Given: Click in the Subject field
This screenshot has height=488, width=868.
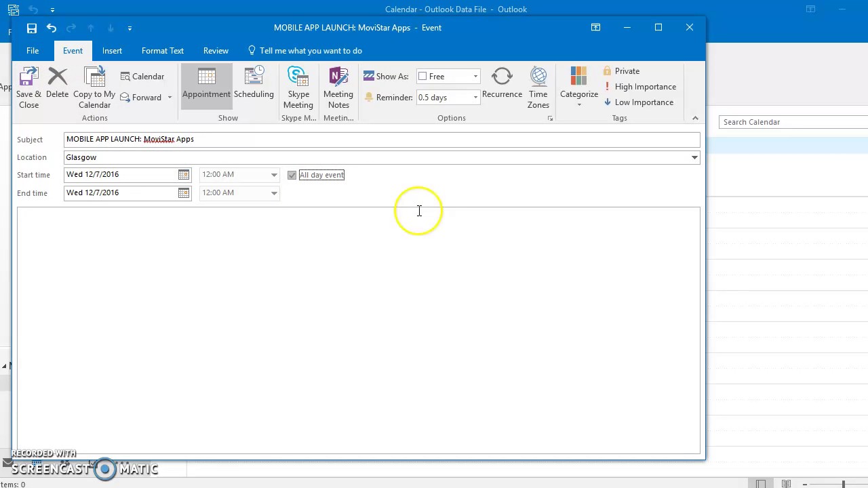Looking at the screenshot, I should pos(382,140).
